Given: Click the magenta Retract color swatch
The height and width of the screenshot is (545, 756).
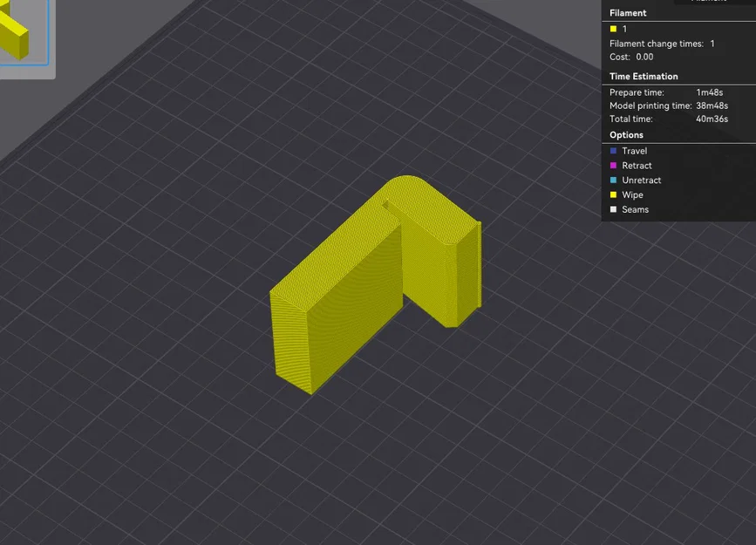Looking at the screenshot, I should pyautogui.click(x=613, y=166).
